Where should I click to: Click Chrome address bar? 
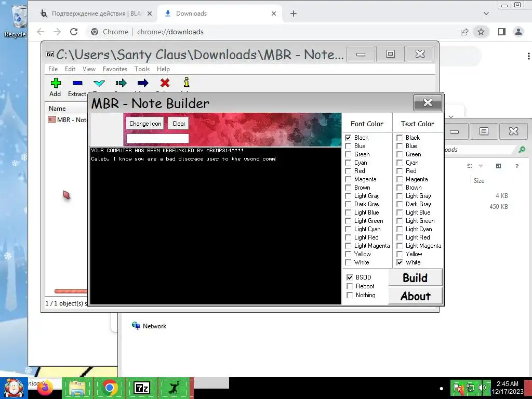271,32
